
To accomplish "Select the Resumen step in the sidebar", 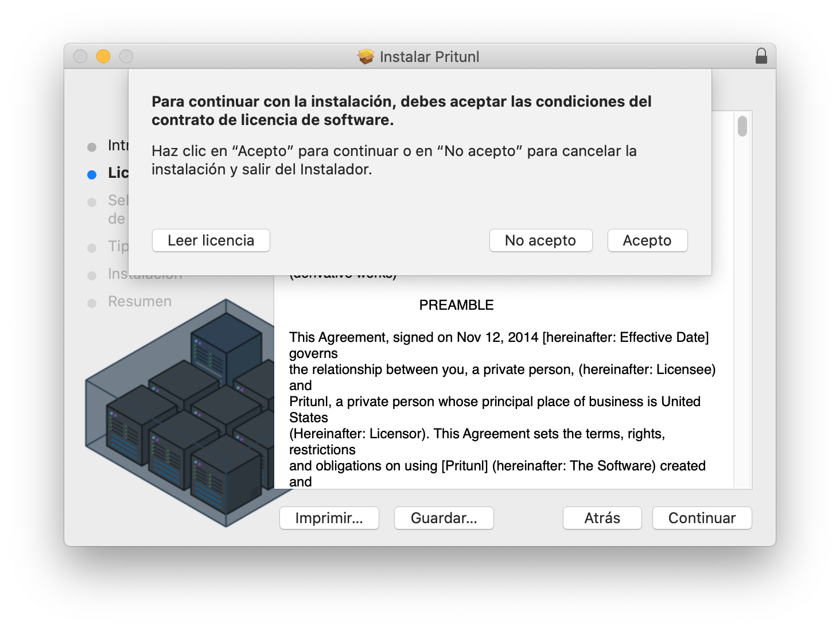I will tap(139, 302).
